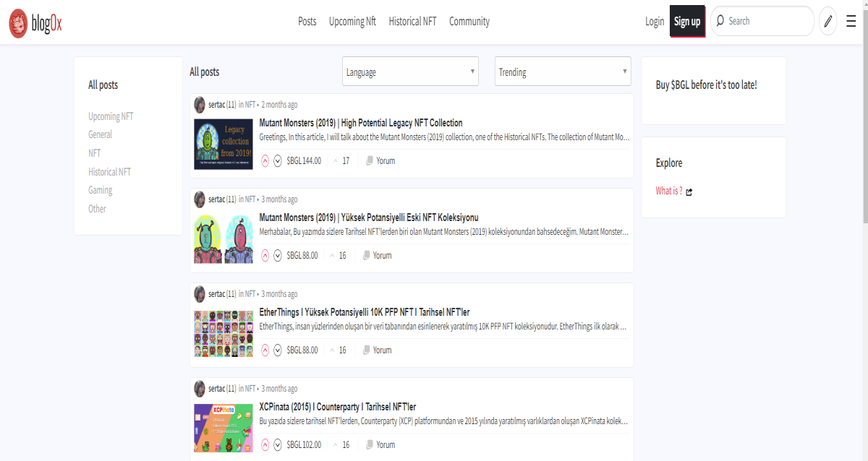Downvote the EtherThings post
Image resolution: width=868 pixels, height=461 pixels.
(278, 350)
